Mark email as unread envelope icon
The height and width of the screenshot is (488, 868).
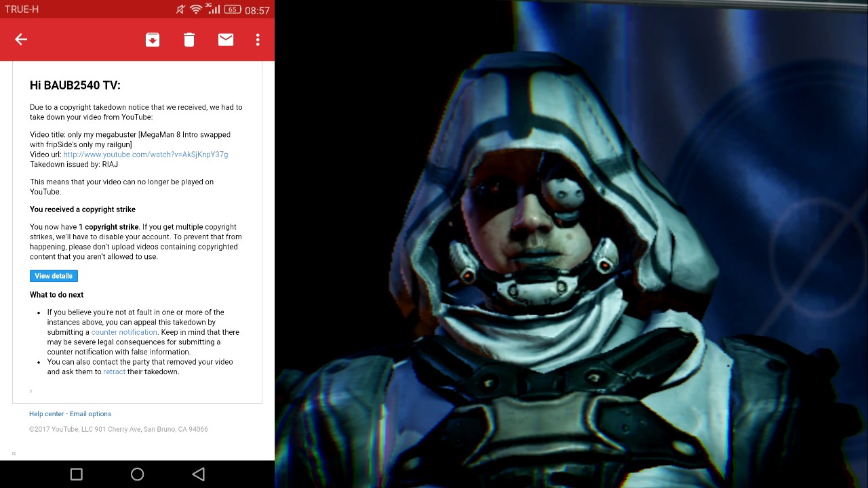pos(226,40)
